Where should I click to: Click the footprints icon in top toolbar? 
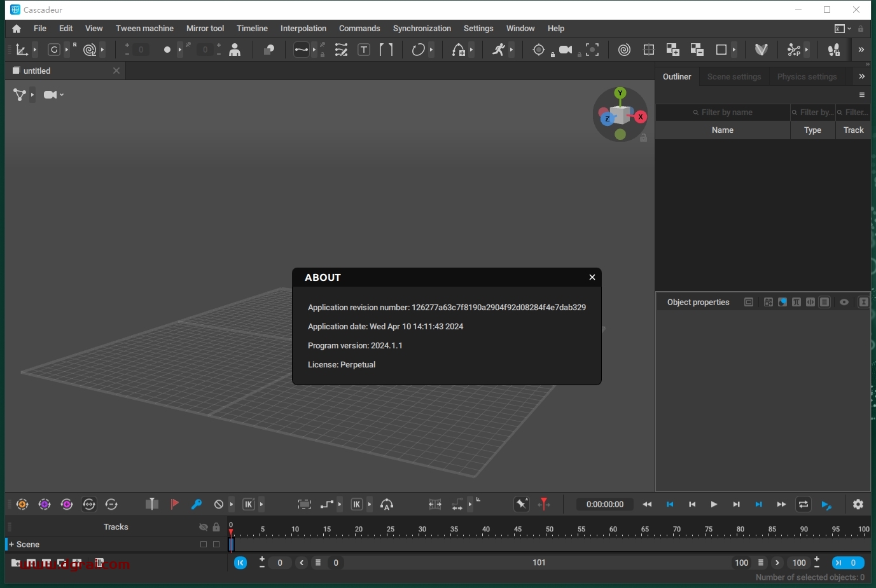tap(833, 50)
